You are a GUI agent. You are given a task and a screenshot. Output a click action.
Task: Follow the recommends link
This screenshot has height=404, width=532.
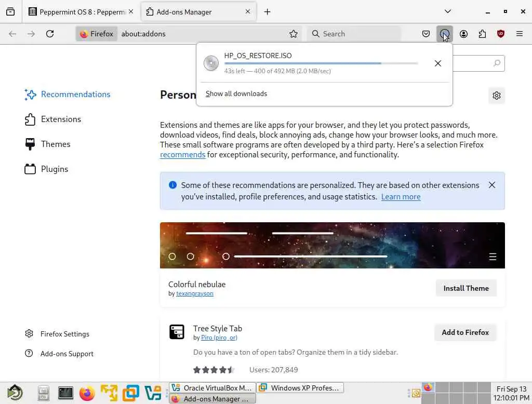pyautogui.click(x=182, y=155)
